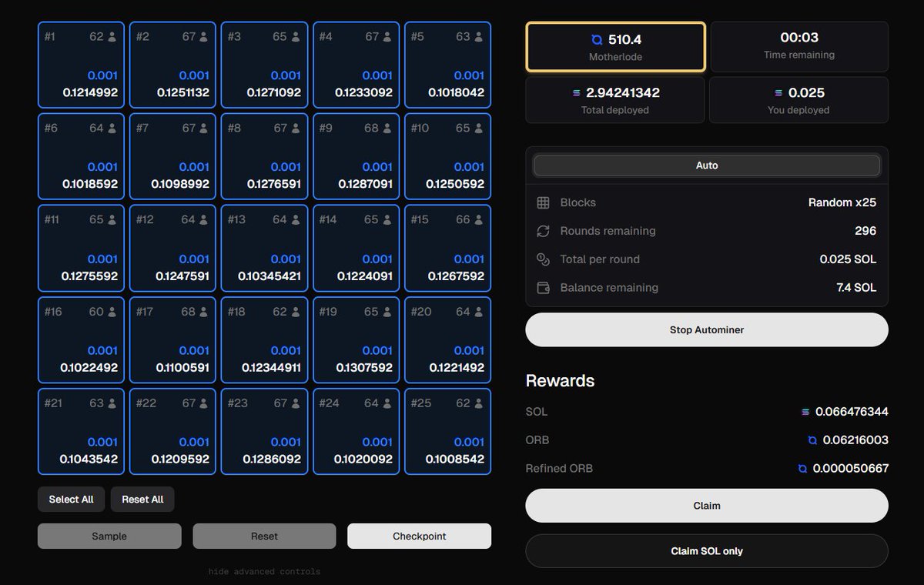Click the 0.066476344 SOL reward amount
This screenshot has width=924, height=585.
[852, 412]
